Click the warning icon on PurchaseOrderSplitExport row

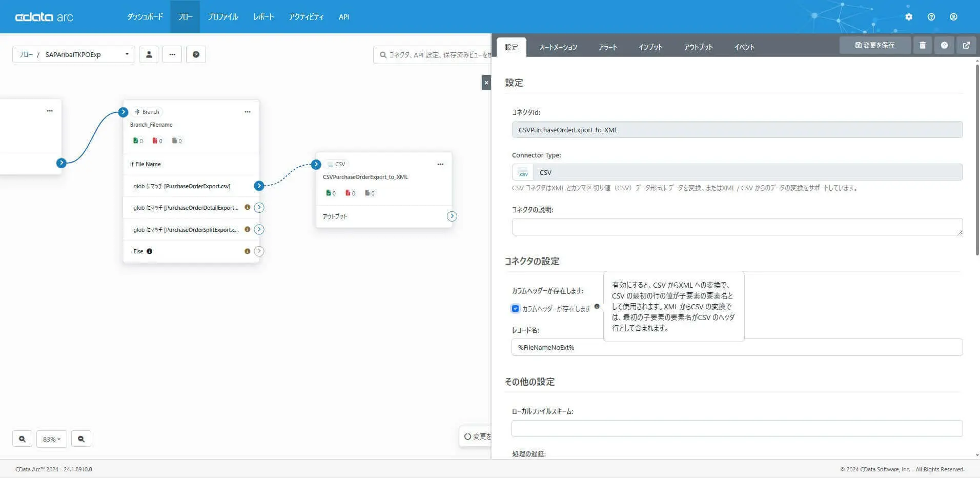coord(248,229)
